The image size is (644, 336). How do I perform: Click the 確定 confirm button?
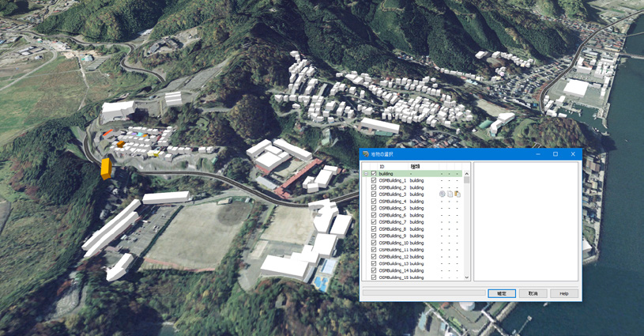[x=502, y=293]
